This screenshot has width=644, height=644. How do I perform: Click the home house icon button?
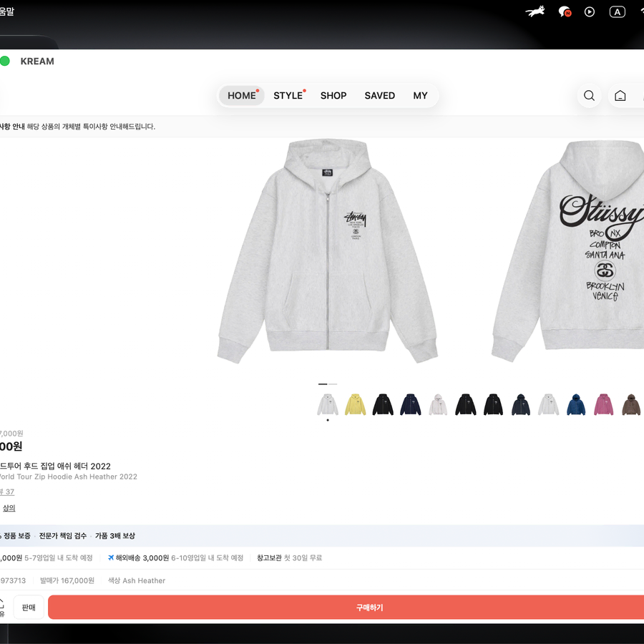pyautogui.click(x=620, y=96)
